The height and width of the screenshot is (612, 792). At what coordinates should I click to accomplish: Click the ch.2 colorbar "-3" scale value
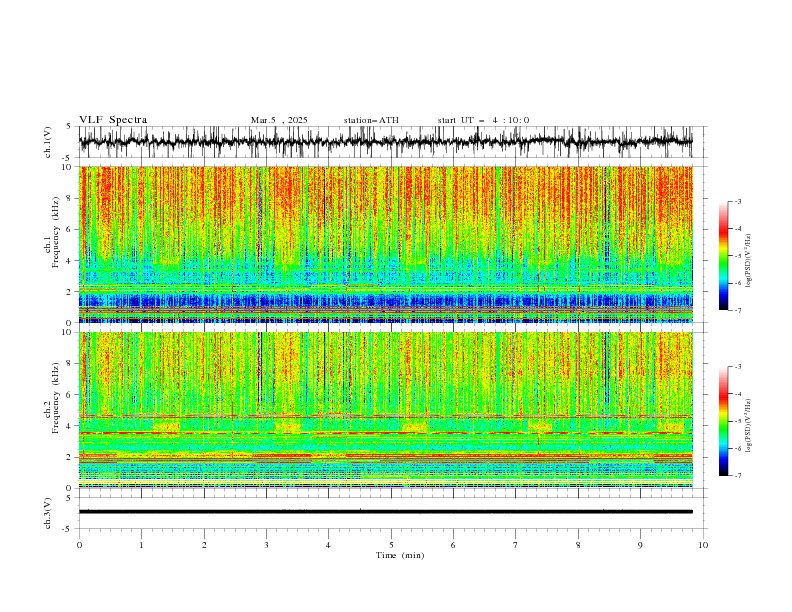point(738,367)
